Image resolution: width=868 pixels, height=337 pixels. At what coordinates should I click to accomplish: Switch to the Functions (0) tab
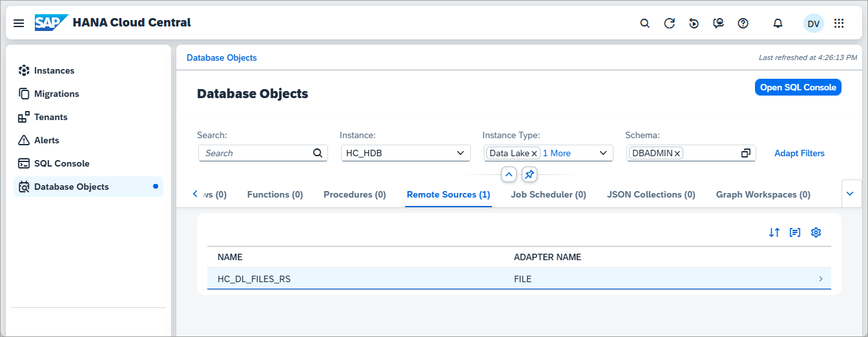pyautogui.click(x=275, y=194)
